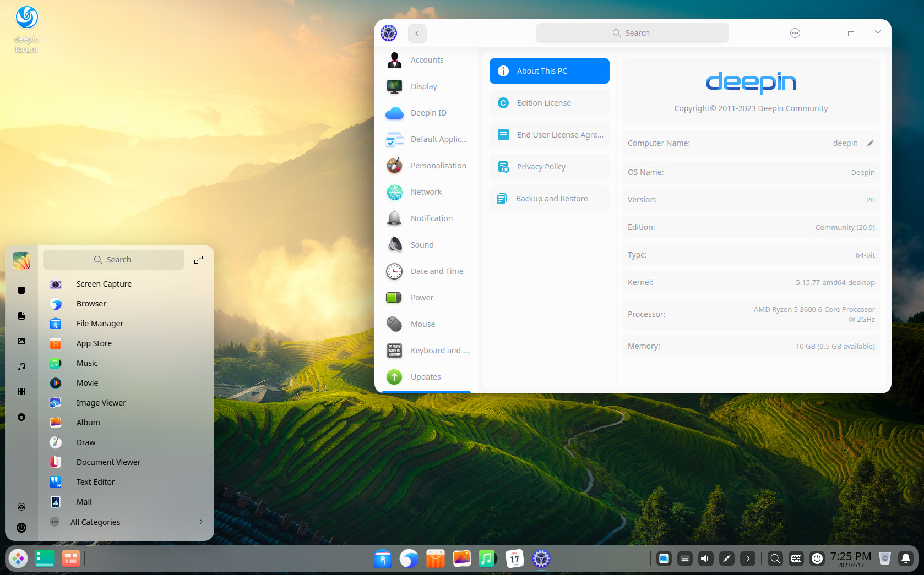Open Backup and Restore
924x575 pixels.
click(x=549, y=199)
